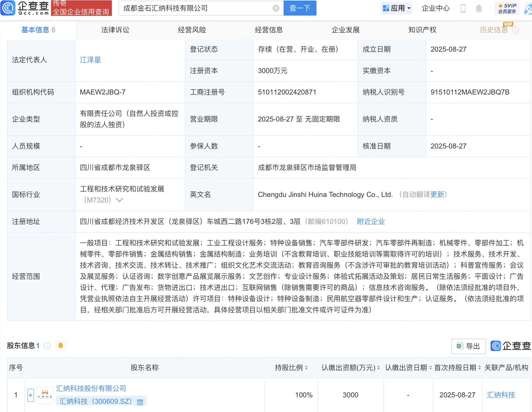Switch to the 法律诉讼 tab

tap(115, 30)
